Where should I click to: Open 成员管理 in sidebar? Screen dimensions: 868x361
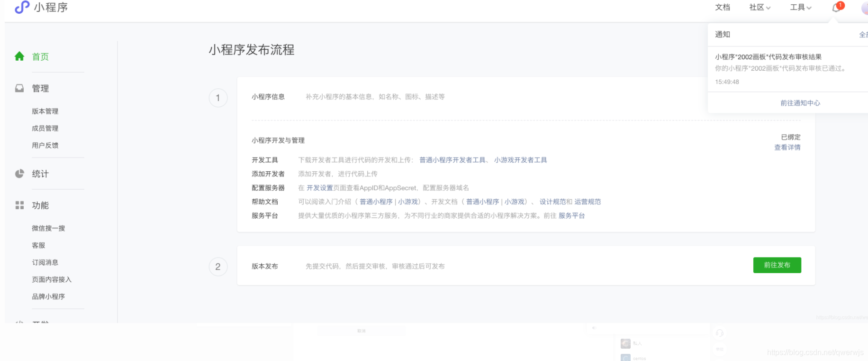pos(45,128)
